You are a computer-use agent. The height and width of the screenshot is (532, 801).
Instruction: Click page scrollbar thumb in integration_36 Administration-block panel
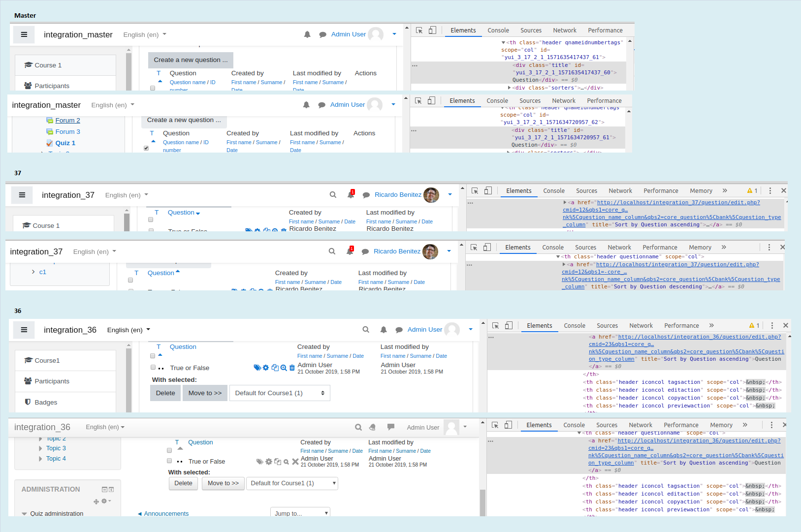pyautogui.click(x=482, y=503)
